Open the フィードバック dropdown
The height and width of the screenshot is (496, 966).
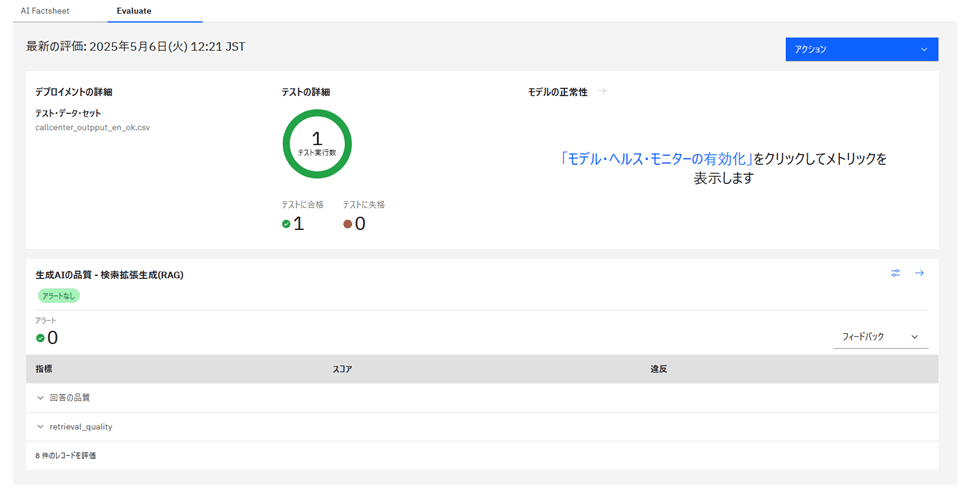[x=880, y=337]
